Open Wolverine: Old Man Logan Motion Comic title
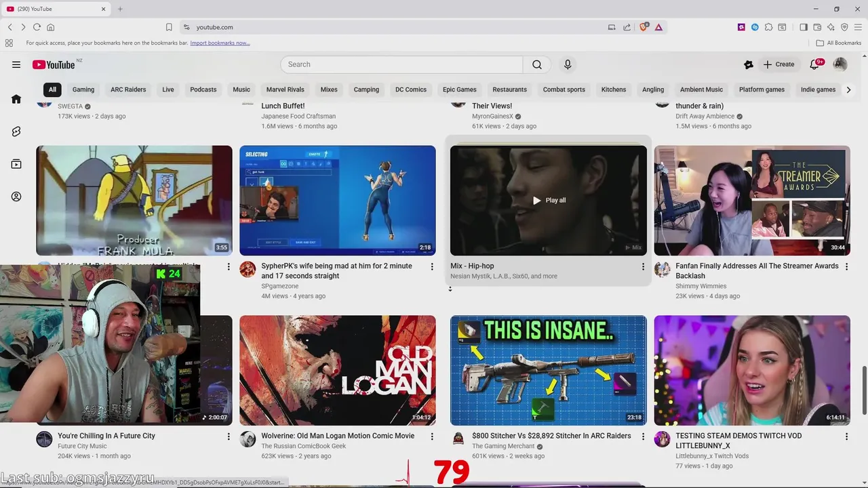Image resolution: width=868 pixels, height=488 pixels. pos(338,436)
